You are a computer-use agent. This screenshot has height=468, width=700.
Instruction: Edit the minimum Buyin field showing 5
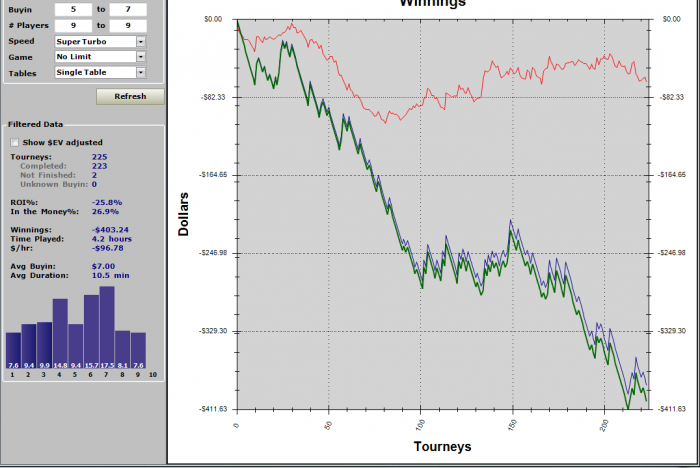pyautogui.click(x=74, y=9)
